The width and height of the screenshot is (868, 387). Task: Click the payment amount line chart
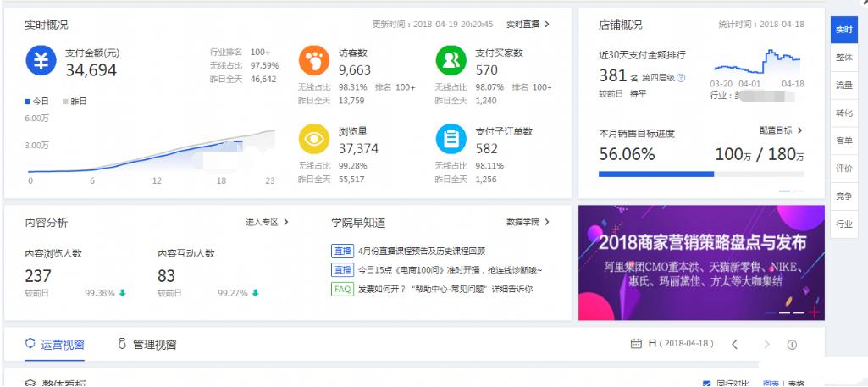point(151,151)
